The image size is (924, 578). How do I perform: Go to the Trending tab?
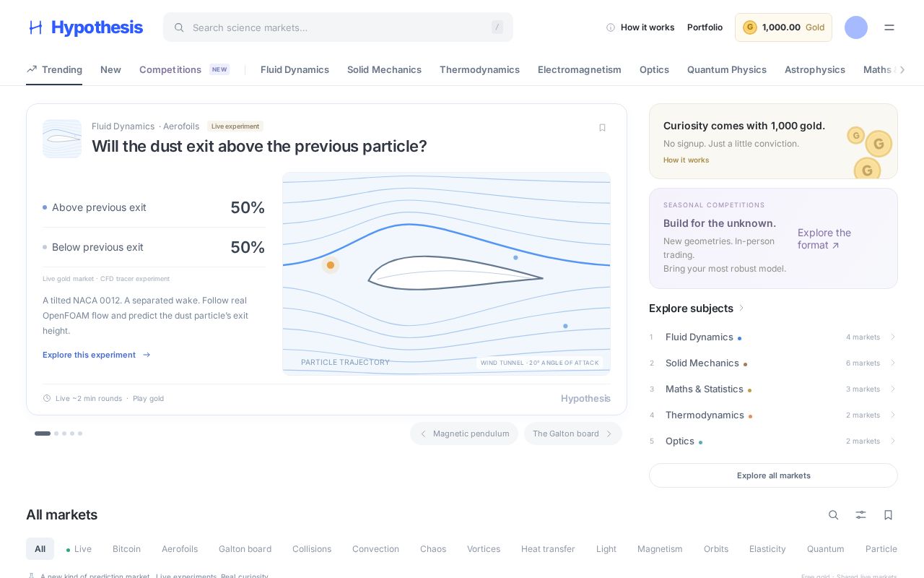point(54,69)
